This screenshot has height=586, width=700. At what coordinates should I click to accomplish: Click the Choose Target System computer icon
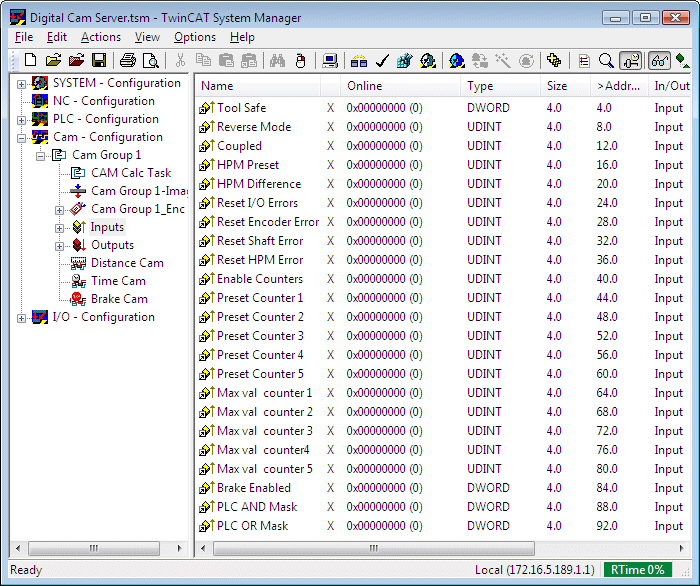point(330,61)
